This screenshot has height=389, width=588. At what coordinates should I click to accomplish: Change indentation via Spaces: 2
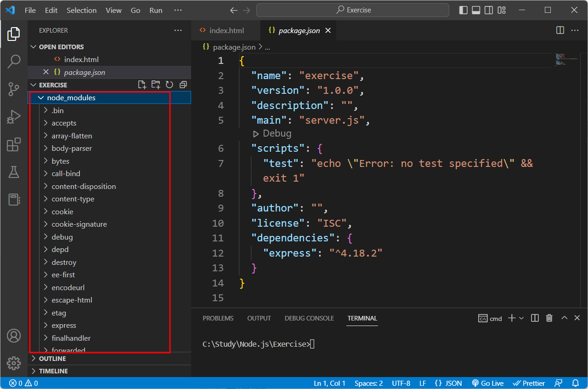click(368, 383)
